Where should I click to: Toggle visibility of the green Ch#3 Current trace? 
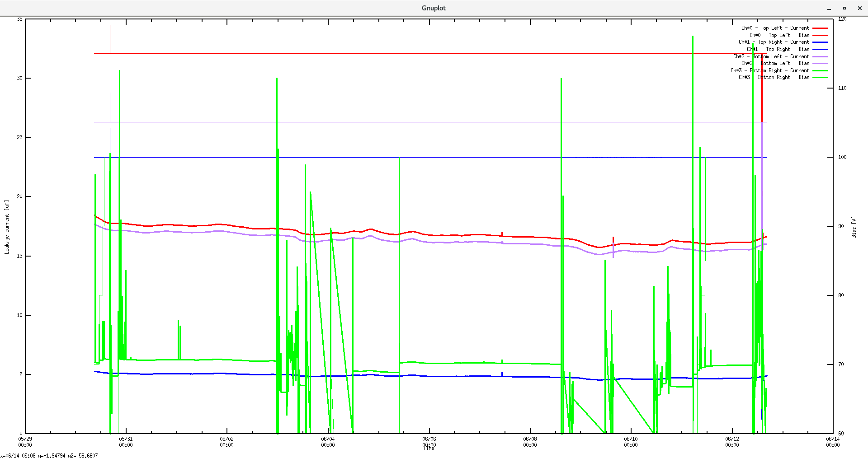(x=820, y=70)
